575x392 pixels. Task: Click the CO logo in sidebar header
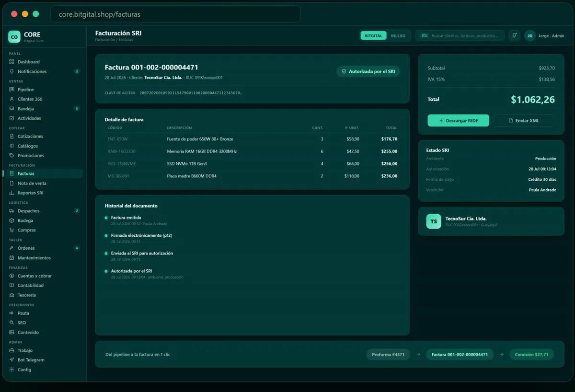click(14, 36)
